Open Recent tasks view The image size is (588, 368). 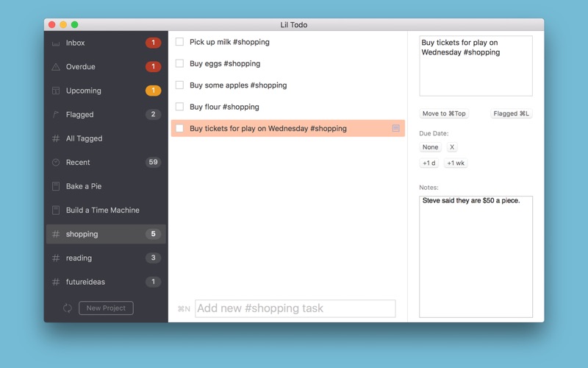[106, 162]
